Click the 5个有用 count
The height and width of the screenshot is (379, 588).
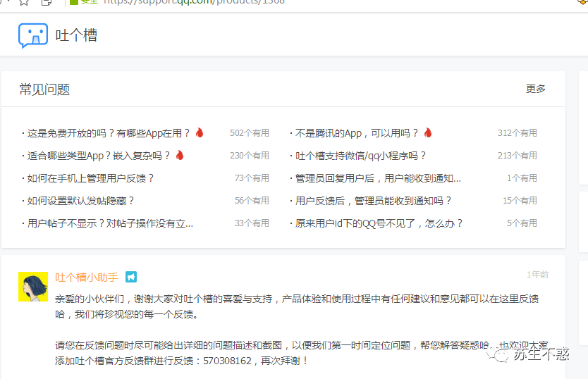tap(522, 223)
